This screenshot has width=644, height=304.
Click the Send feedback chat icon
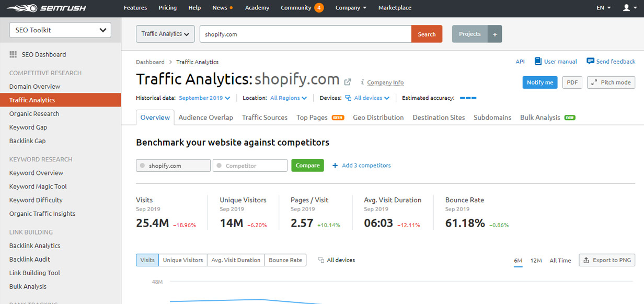(590, 61)
